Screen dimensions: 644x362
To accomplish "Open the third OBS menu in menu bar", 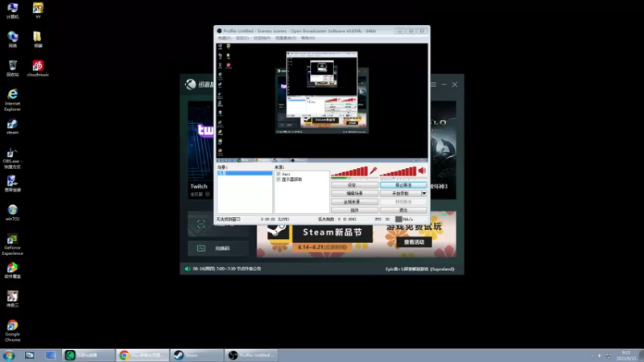I will (262, 38).
